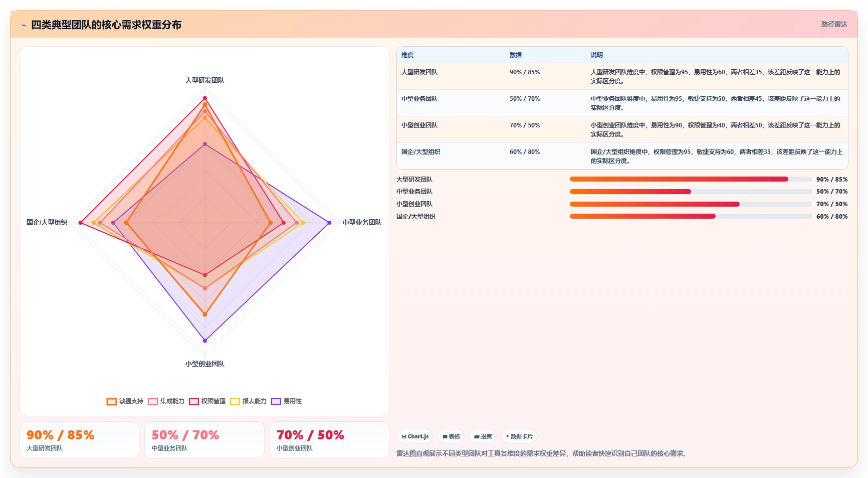Click red 权限管理 point on 国企/大型组织 axis
Screen dimensions: 868x478
80,223
